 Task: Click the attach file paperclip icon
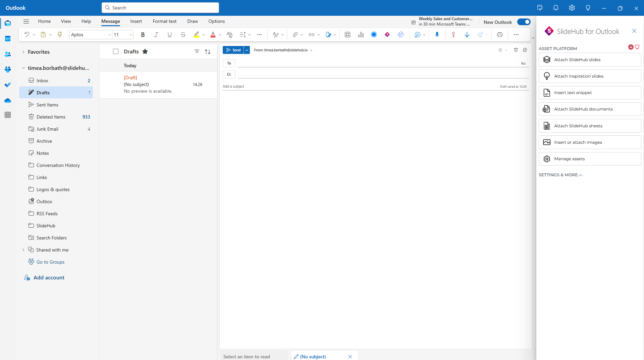click(x=295, y=35)
